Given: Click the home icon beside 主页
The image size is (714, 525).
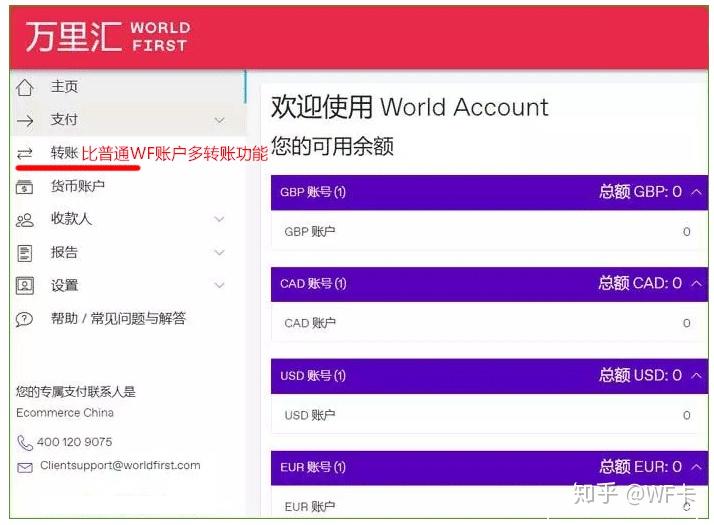Looking at the screenshot, I should pyautogui.click(x=25, y=87).
